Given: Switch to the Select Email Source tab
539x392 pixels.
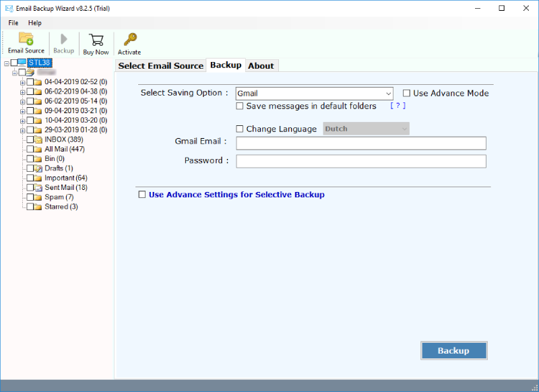Looking at the screenshot, I should pos(160,65).
